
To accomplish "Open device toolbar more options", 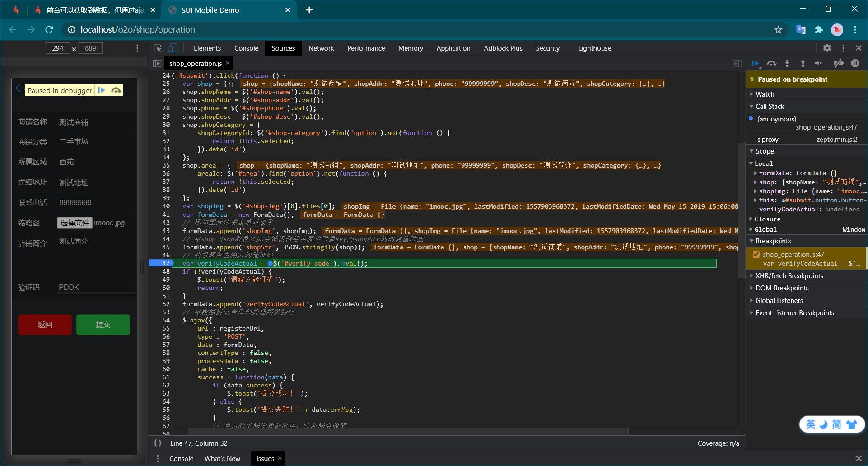I will click(137, 48).
